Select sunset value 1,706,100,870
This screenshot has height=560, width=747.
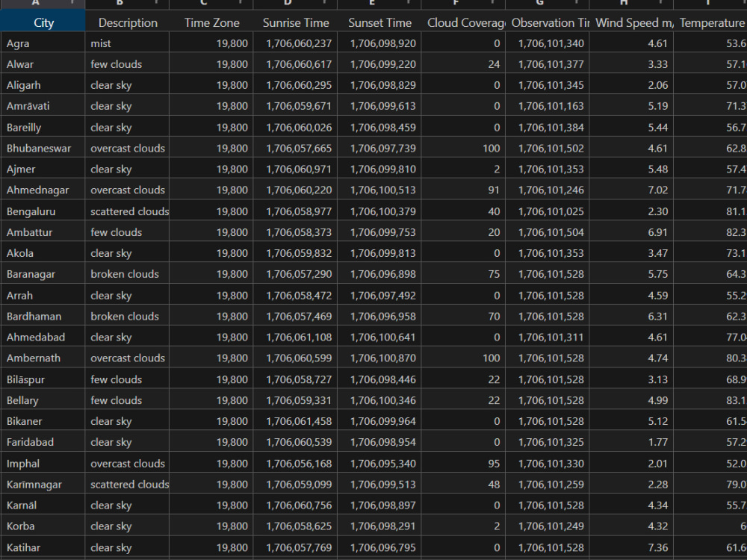pos(379,358)
